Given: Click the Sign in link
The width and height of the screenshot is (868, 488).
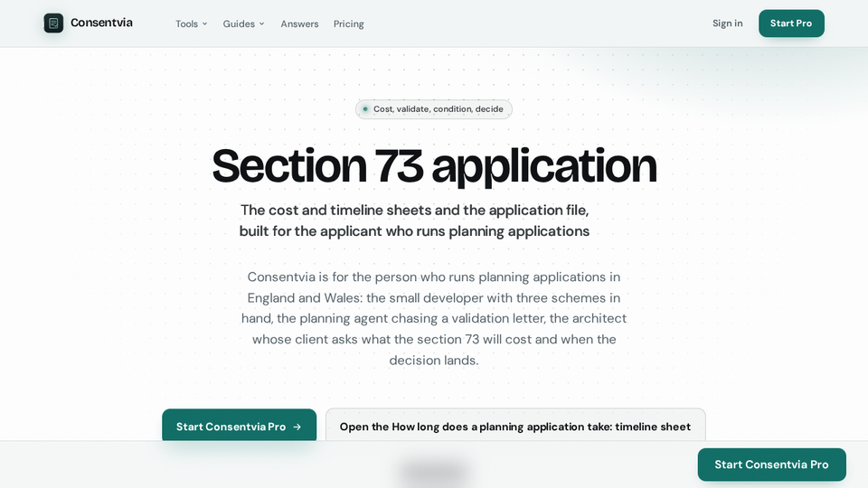Looking at the screenshot, I should pos(727,23).
